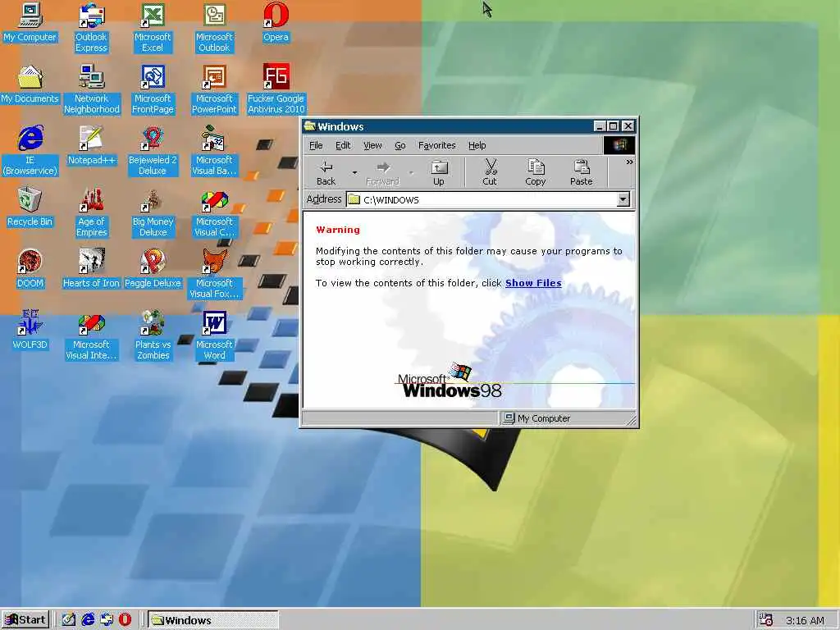Launch Opera from quick launch
Image resolution: width=840 pixels, height=630 pixels.
click(x=125, y=620)
